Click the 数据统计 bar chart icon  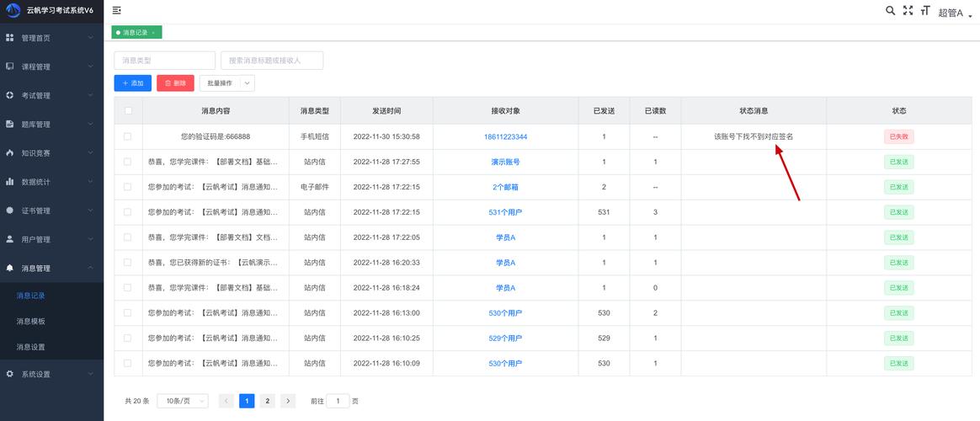(x=9, y=181)
